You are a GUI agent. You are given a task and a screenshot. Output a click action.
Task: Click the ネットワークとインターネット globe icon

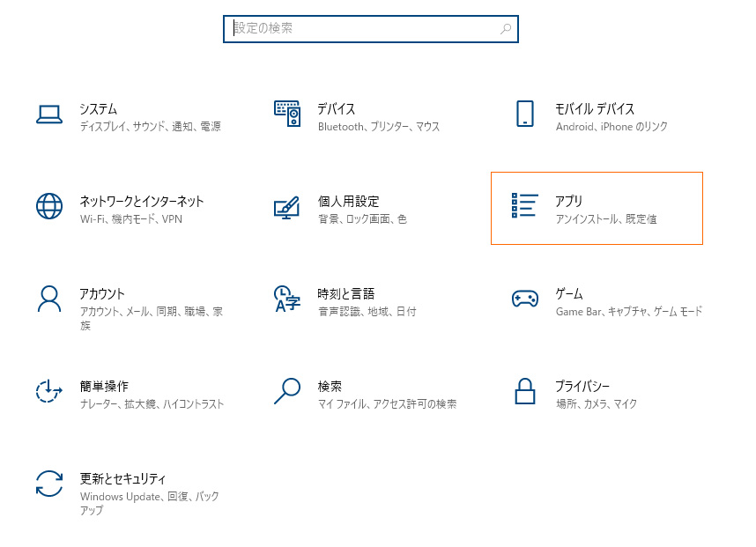(x=49, y=206)
